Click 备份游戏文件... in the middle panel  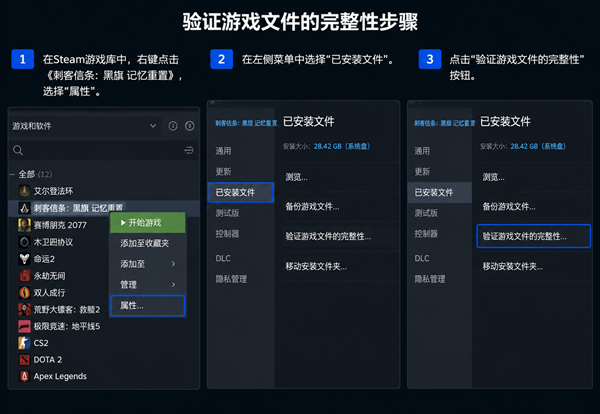click(x=312, y=207)
